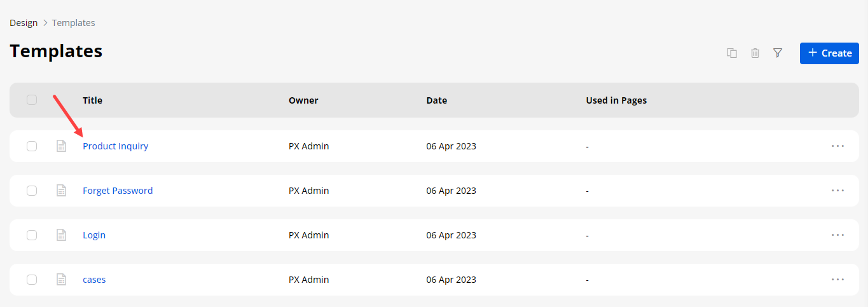
Task: Check the Product Inquiry row checkbox
Action: [x=32, y=146]
